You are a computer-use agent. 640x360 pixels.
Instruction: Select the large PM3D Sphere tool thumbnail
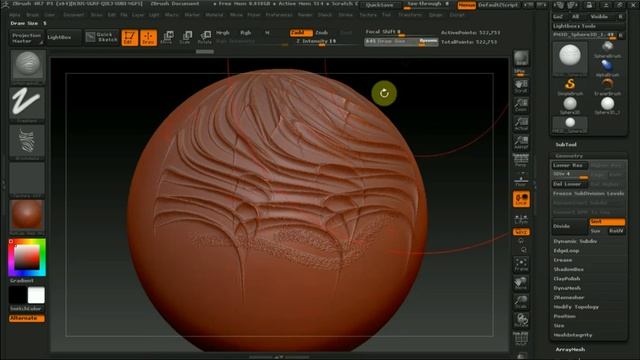[x=570, y=58]
